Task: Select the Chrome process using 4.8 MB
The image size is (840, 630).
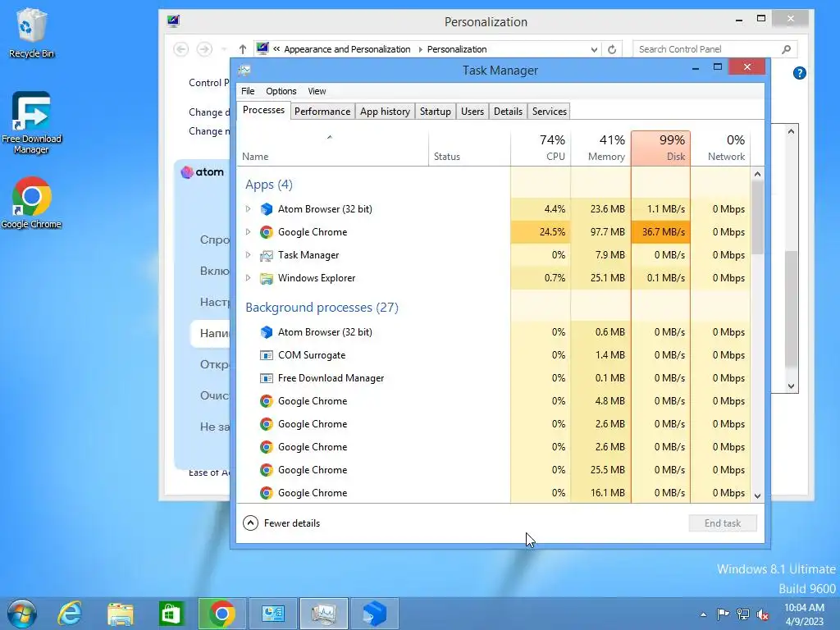Action: (494, 401)
